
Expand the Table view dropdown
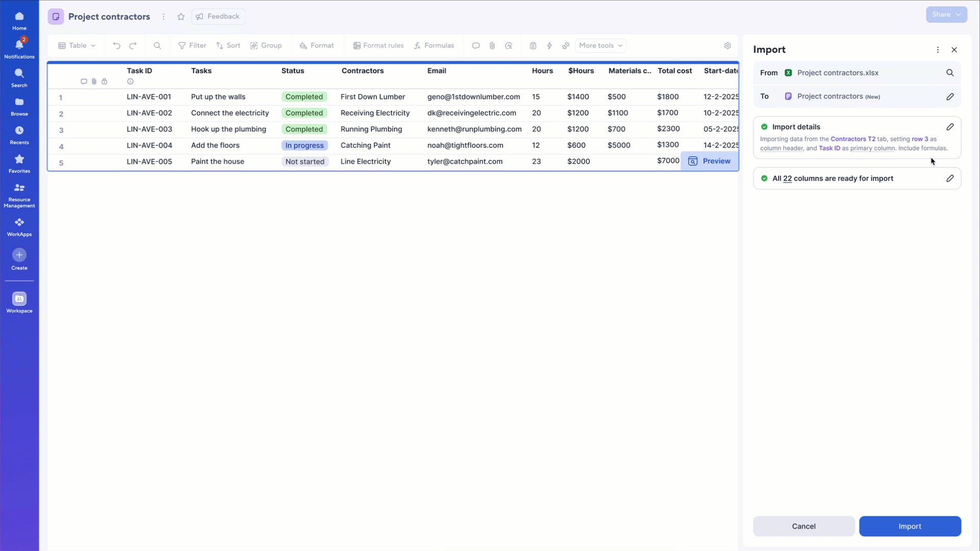[x=77, y=45]
